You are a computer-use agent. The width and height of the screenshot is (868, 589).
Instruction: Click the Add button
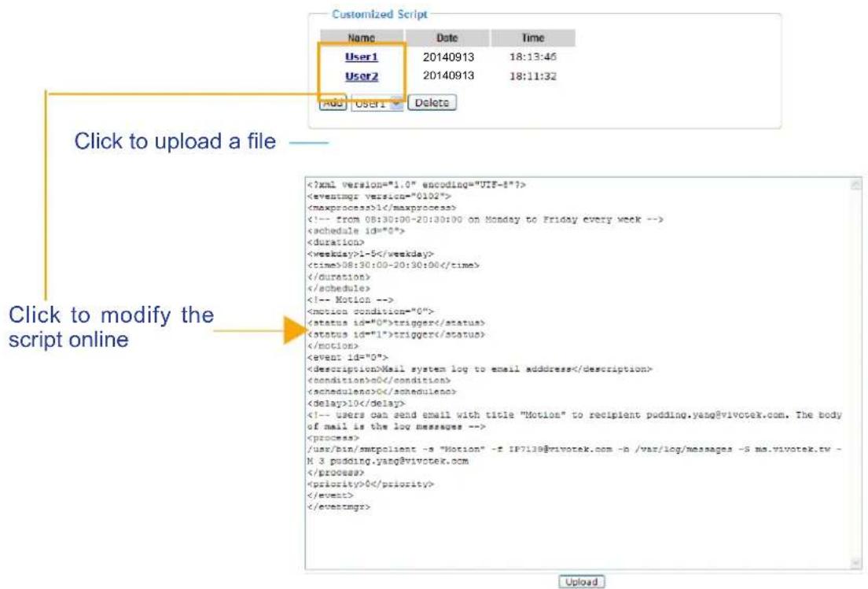(333, 103)
